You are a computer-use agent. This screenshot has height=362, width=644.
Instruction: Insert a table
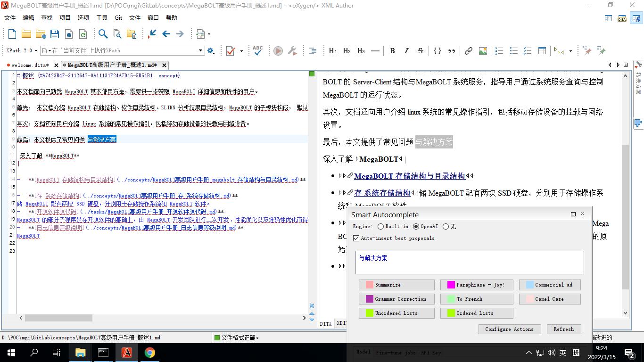pyautogui.click(x=542, y=51)
